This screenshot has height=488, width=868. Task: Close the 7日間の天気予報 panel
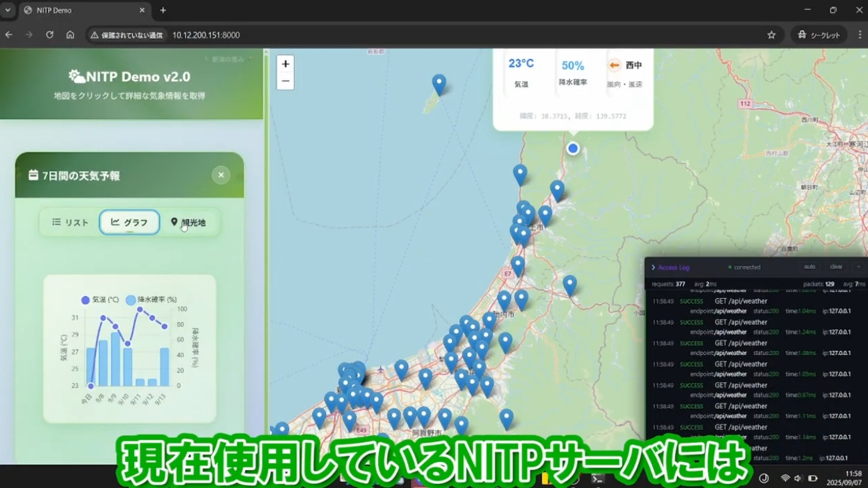point(221,175)
